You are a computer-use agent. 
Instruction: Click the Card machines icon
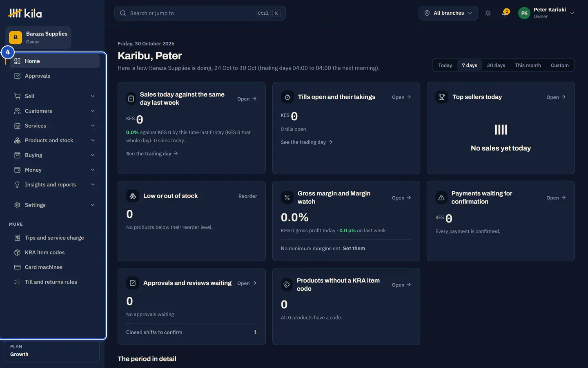17,267
